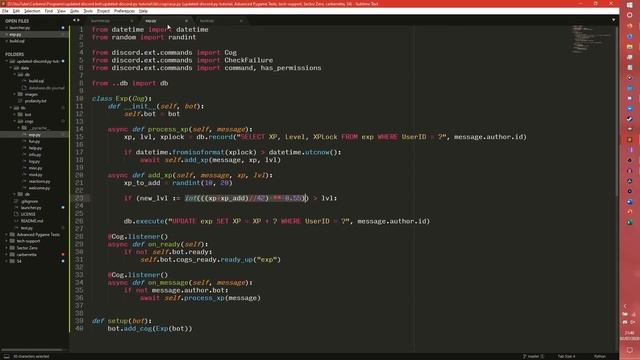
Task: Expand the images folder
Action: pyautogui.click(x=15, y=94)
